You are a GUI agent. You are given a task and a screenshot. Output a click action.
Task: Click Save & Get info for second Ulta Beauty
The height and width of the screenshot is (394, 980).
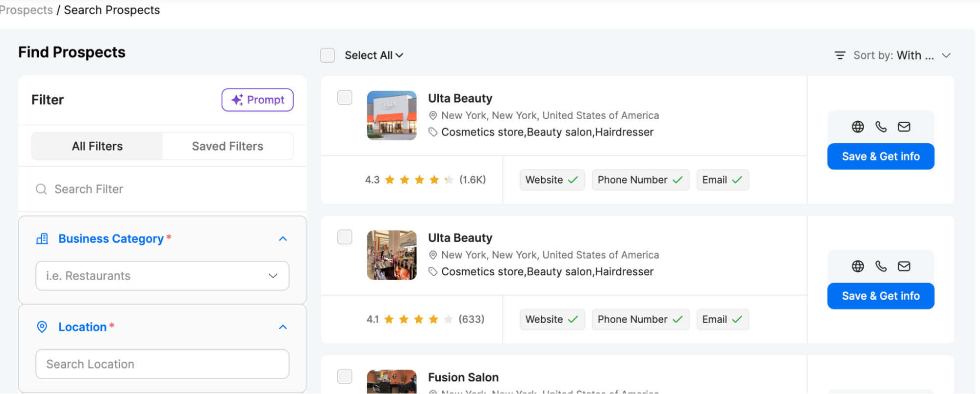(880, 296)
